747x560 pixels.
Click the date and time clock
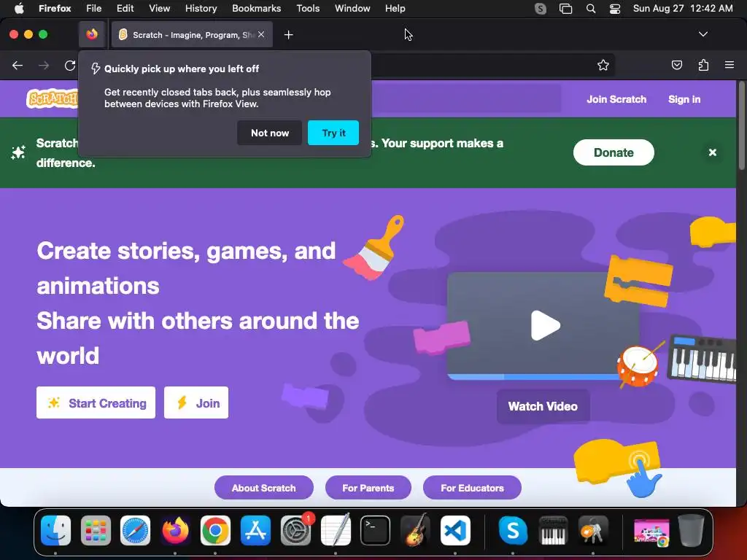[683, 8]
